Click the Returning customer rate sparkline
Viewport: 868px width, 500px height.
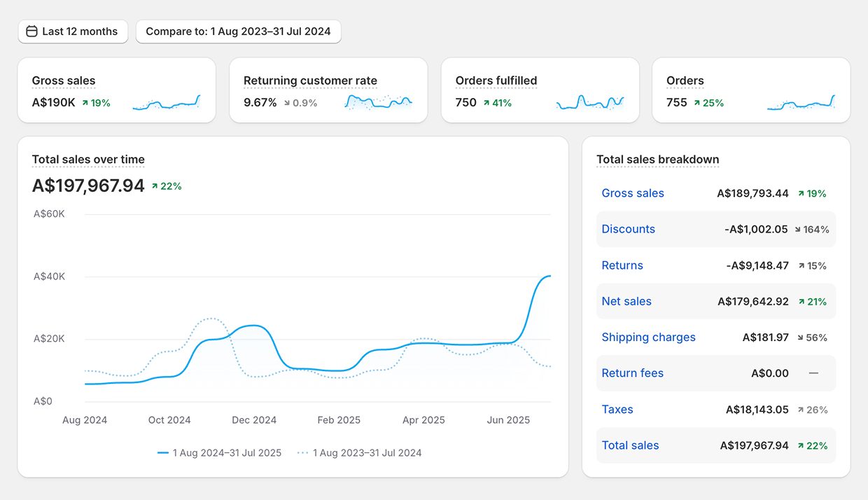tap(378, 102)
